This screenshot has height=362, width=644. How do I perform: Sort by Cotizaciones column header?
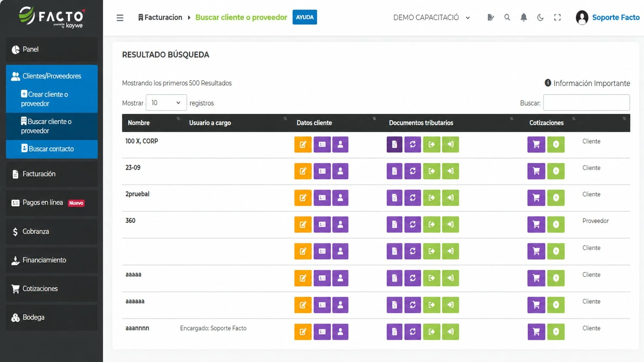point(546,123)
